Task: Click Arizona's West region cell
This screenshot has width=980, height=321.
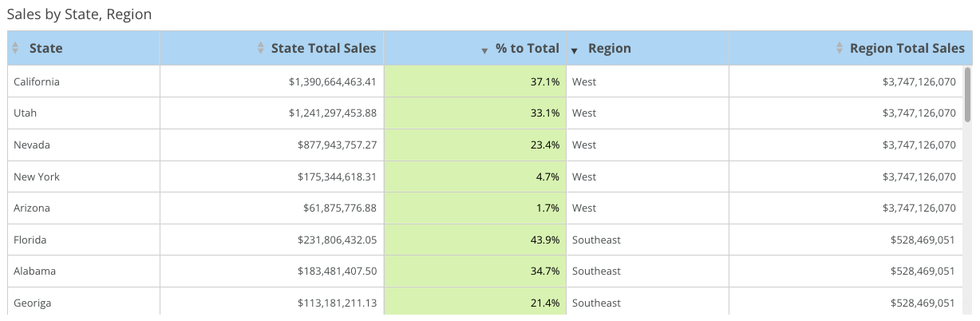Action: click(583, 208)
